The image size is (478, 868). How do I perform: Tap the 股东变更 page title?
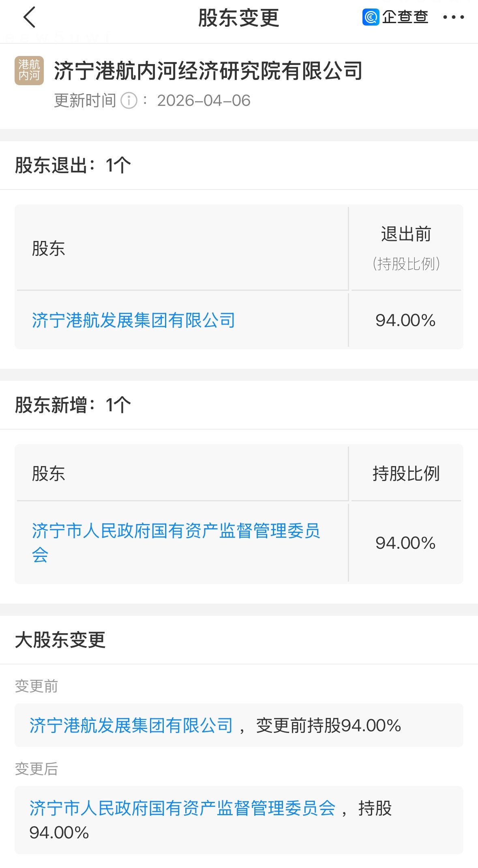point(239,18)
